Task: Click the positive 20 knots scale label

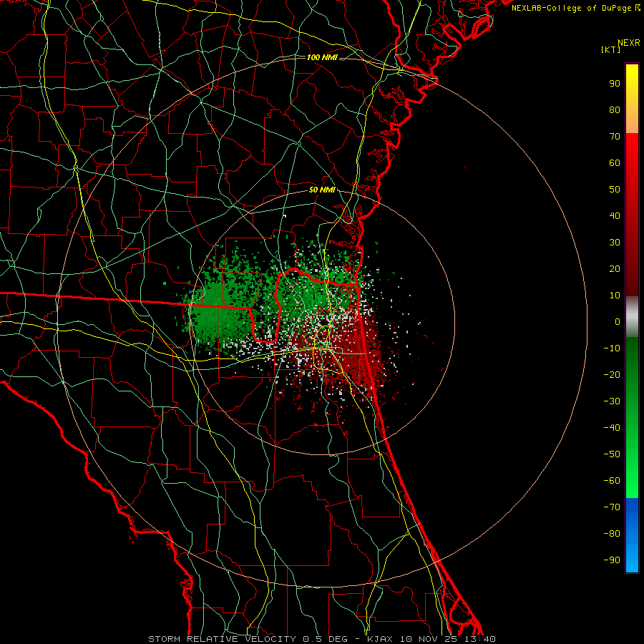Action: (x=615, y=268)
